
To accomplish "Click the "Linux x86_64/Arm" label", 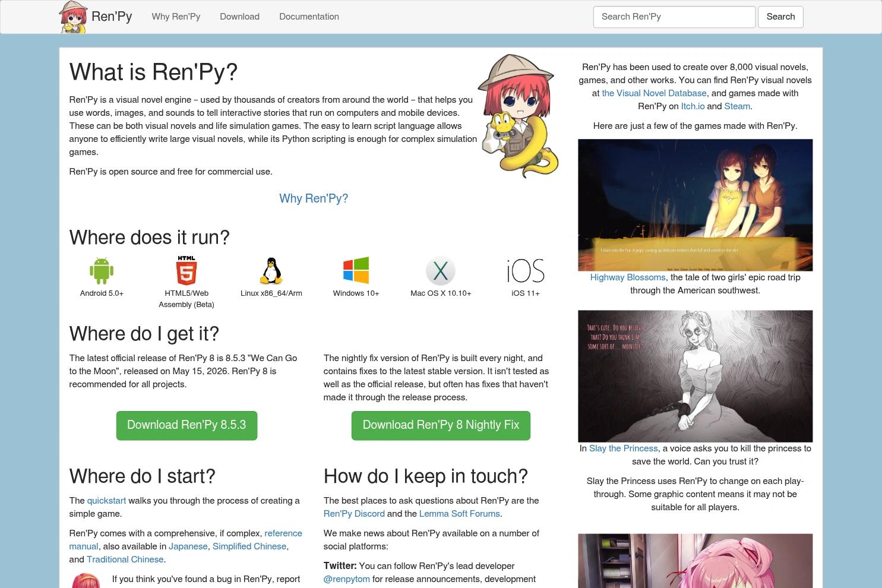I will [271, 293].
